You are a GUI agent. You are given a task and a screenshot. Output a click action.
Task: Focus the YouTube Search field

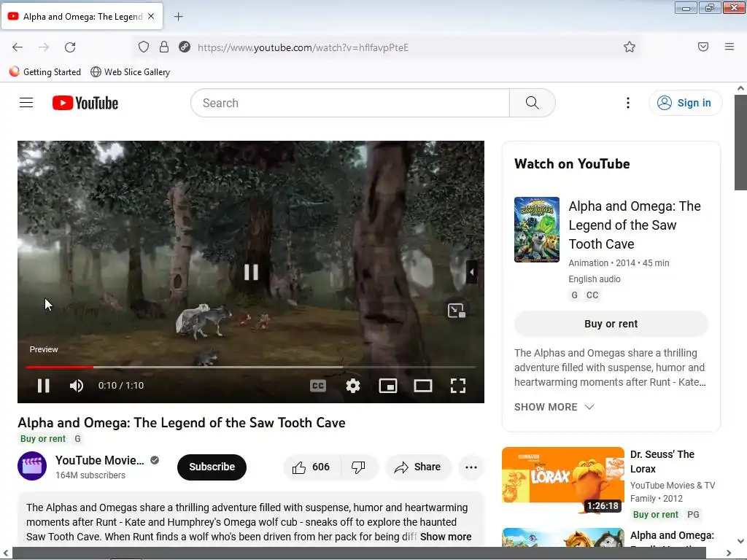(x=350, y=103)
